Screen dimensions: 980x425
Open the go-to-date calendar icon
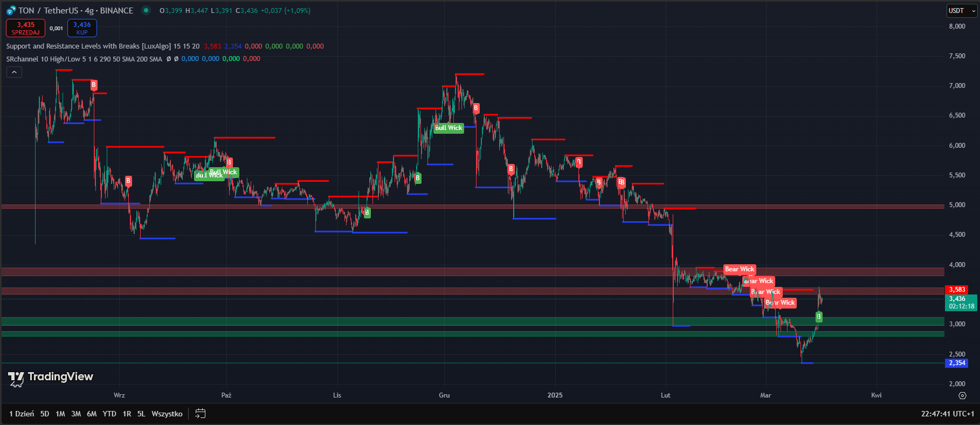pyautogui.click(x=200, y=414)
